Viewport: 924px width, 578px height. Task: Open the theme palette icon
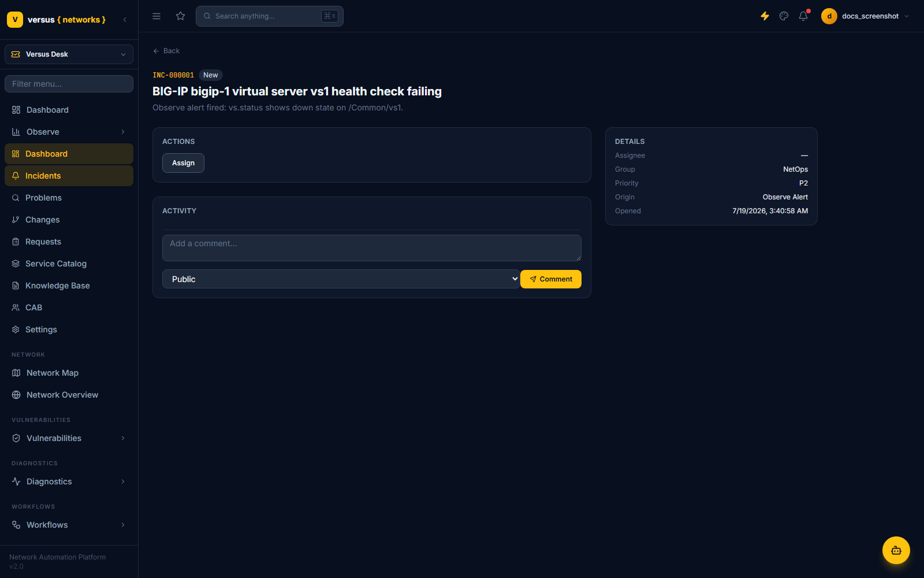(784, 16)
